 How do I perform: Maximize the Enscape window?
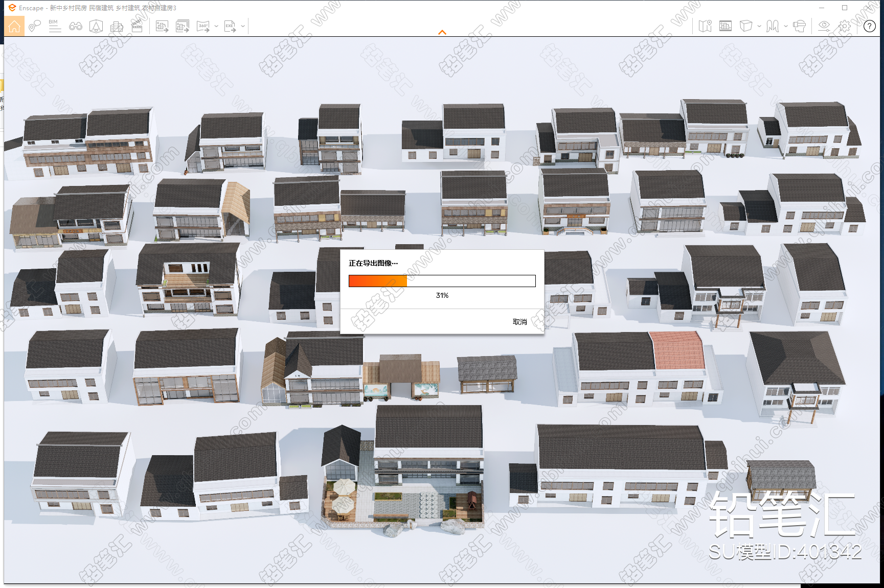tap(845, 8)
